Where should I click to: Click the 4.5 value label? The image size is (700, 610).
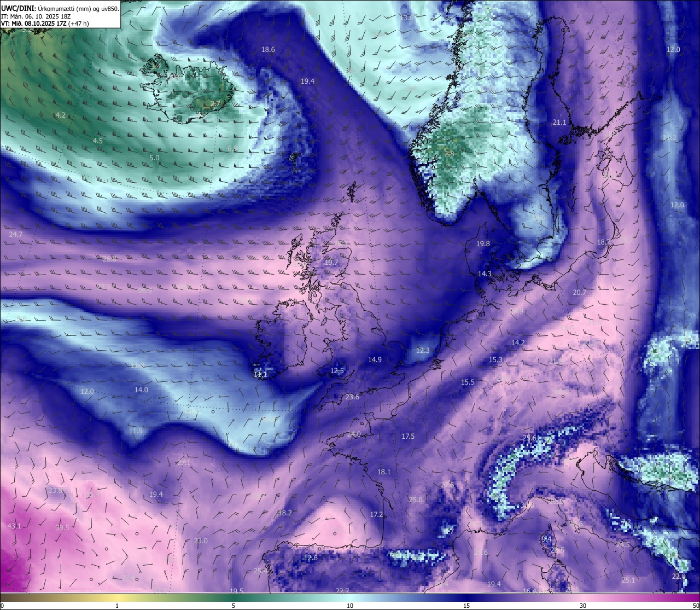coord(98,141)
